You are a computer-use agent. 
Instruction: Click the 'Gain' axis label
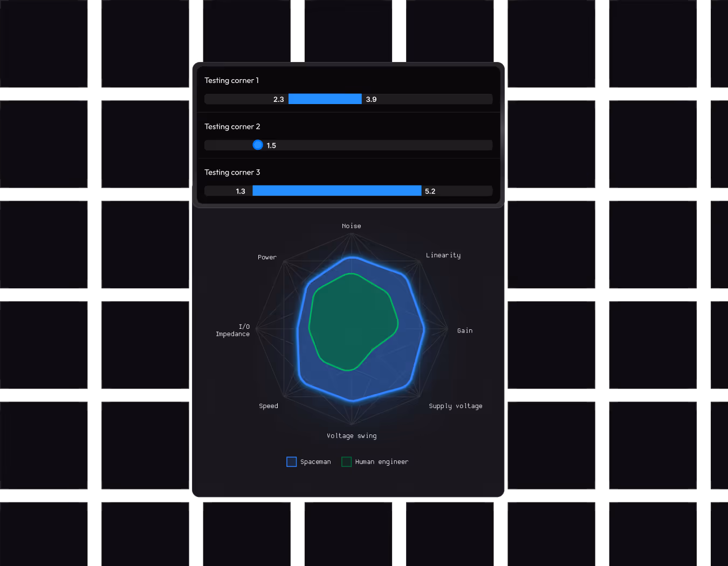coord(465,331)
